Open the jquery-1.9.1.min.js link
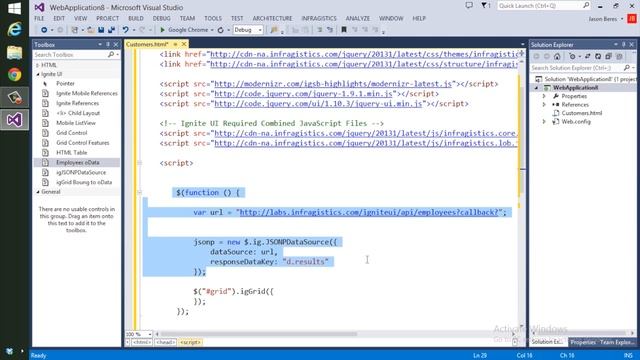Image resolution: width=640 pixels, height=360 pixels. (303, 93)
